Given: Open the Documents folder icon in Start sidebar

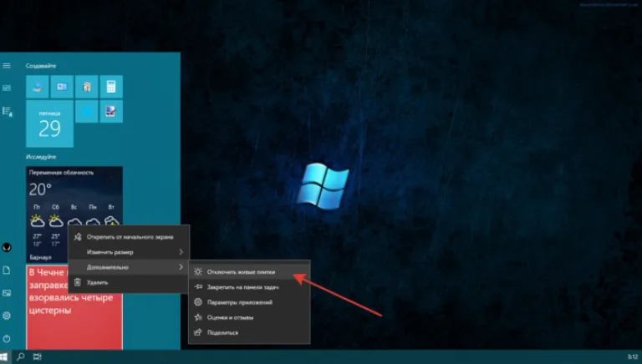Looking at the screenshot, I should click(x=7, y=270).
